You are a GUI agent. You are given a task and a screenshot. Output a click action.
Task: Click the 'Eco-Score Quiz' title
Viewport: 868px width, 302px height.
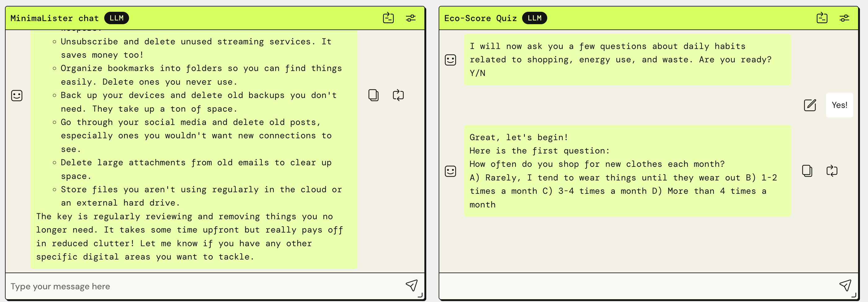click(x=480, y=18)
